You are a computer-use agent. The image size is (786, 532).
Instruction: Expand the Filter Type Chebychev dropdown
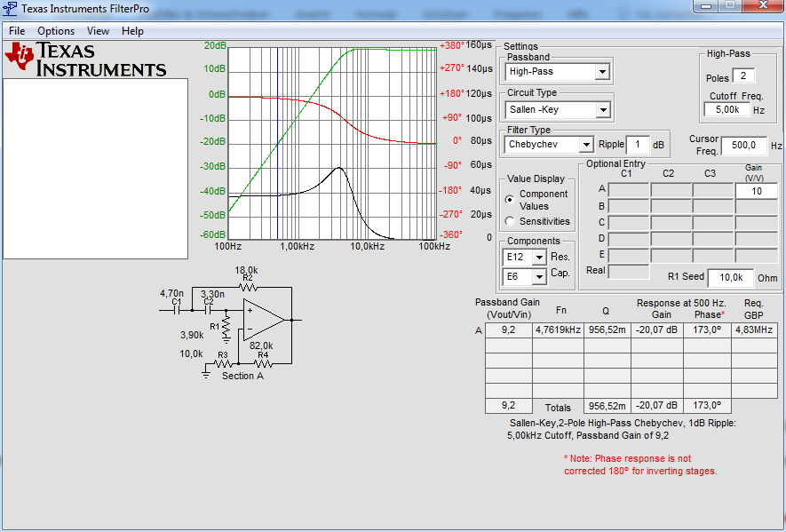click(x=586, y=145)
